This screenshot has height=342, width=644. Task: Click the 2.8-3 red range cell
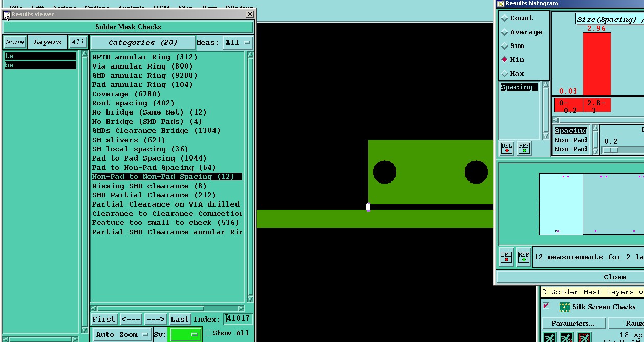pyautogui.click(x=596, y=105)
